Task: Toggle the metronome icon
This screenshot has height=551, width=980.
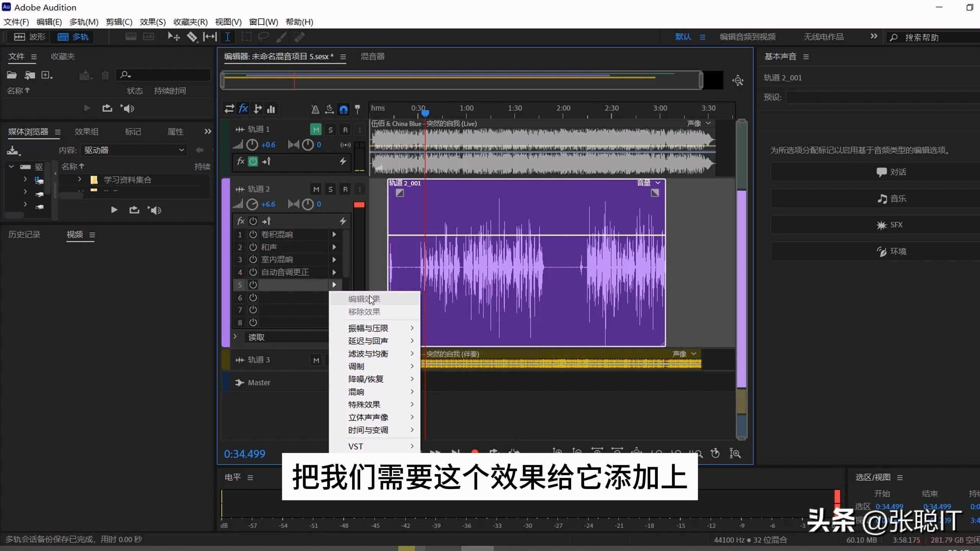Action: [x=315, y=110]
